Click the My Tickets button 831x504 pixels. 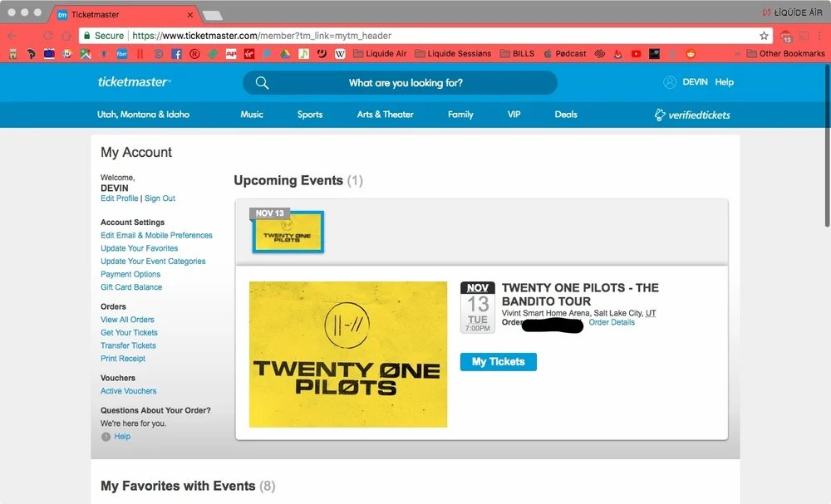[498, 361]
